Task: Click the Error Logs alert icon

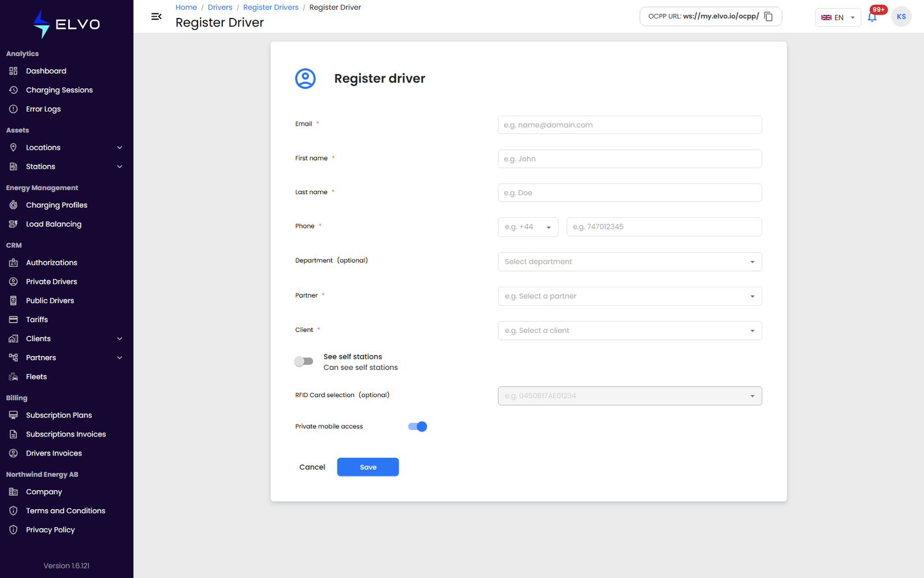Action: click(13, 109)
